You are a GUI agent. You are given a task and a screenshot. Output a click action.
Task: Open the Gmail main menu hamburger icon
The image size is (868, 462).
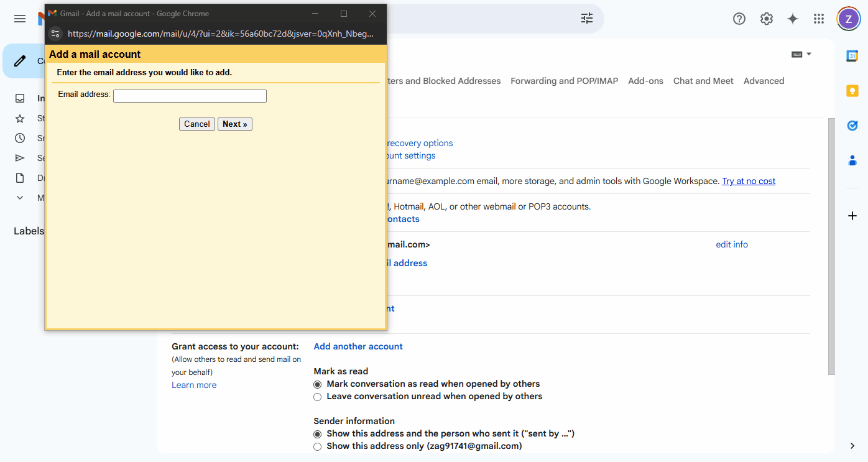[20, 19]
